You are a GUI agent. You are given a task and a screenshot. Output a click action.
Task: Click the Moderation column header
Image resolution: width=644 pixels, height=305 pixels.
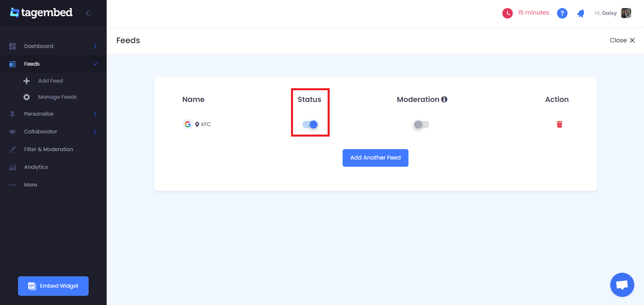click(418, 100)
